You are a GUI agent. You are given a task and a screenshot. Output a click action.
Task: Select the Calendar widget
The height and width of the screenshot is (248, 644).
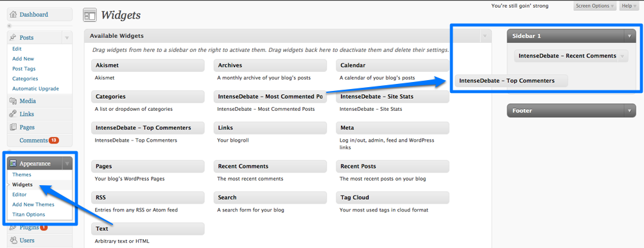coord(393,65)
